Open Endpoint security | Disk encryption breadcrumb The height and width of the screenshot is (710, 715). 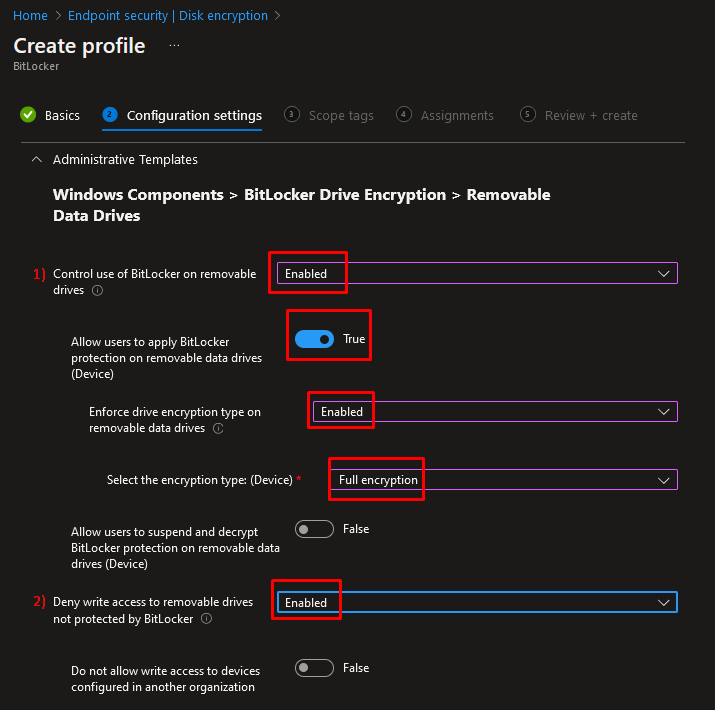[168, 16]
